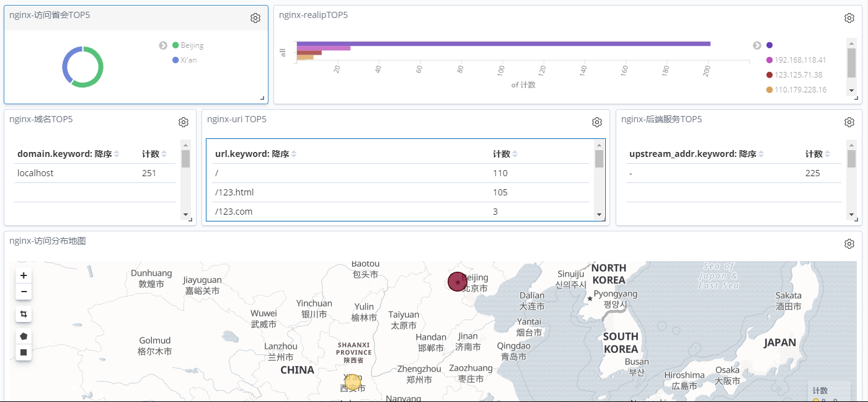This screenshot has height=402, width=868.
Task: Click the realip legend scrollbar thumb
Action: click(851, 62)
